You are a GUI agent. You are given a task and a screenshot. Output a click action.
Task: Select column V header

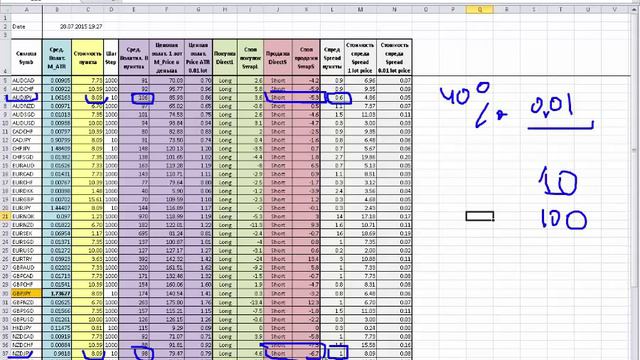[x=615, y=9]
